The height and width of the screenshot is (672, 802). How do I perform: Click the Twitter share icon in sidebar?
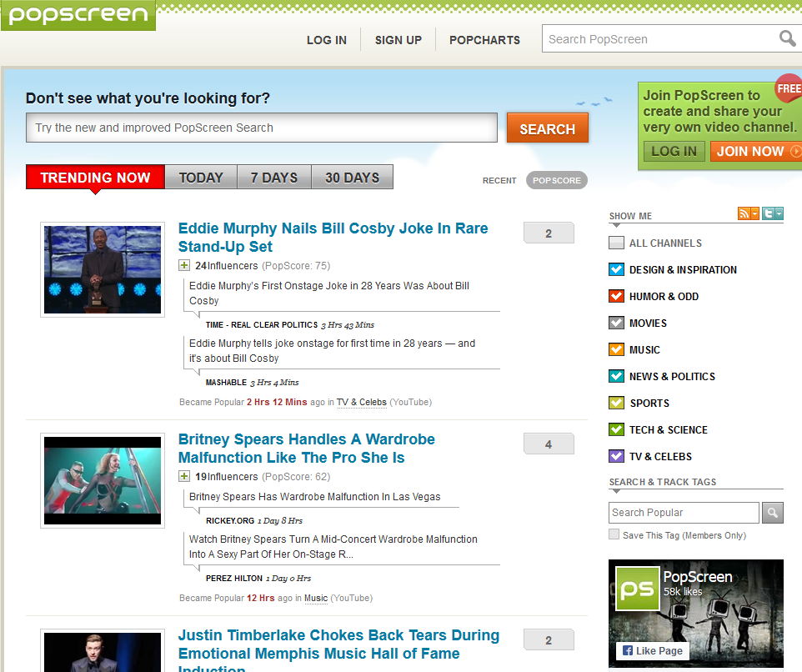click(x=769, y=213)
